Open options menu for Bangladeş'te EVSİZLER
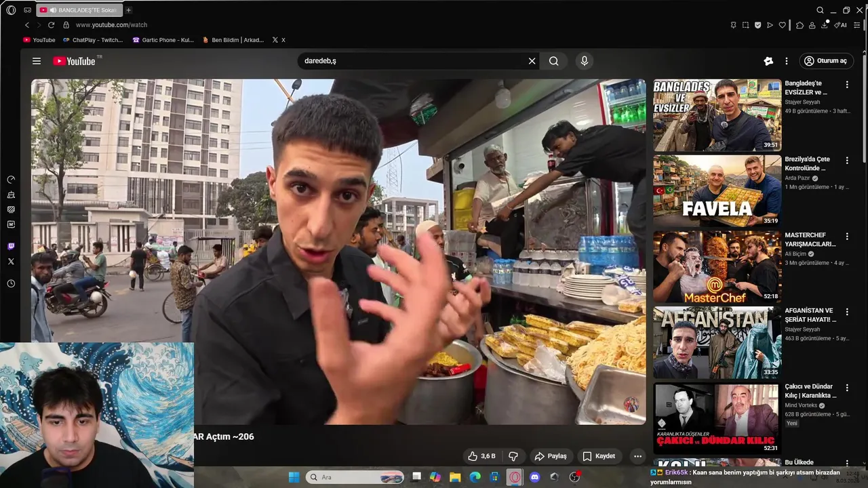This screenshot has height=488, width=868. click(x=847, y=85)
